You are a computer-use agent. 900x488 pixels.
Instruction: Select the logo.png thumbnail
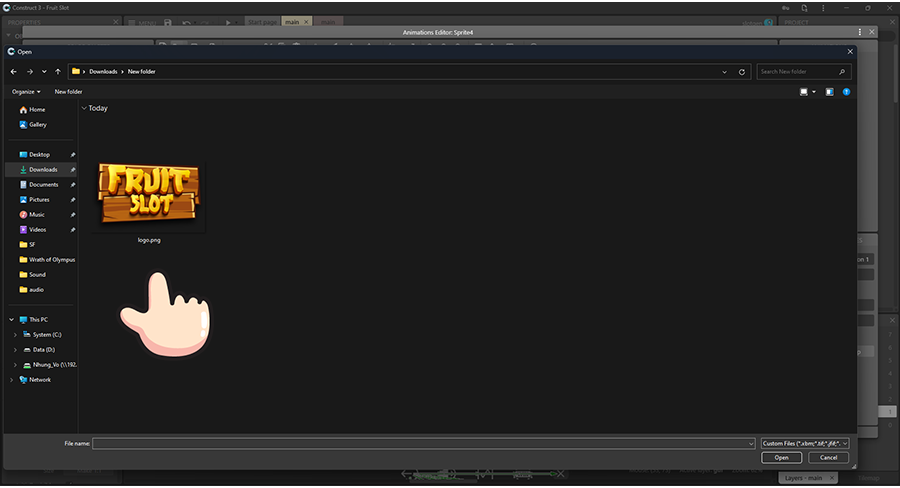(x=149, y=197)
